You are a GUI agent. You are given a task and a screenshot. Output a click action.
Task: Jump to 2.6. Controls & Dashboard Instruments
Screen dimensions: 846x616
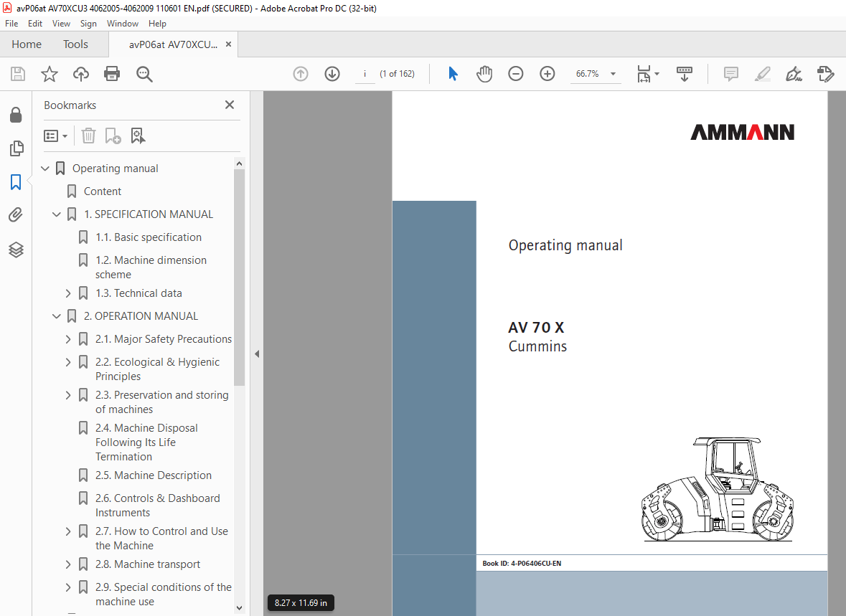[158, 506]
